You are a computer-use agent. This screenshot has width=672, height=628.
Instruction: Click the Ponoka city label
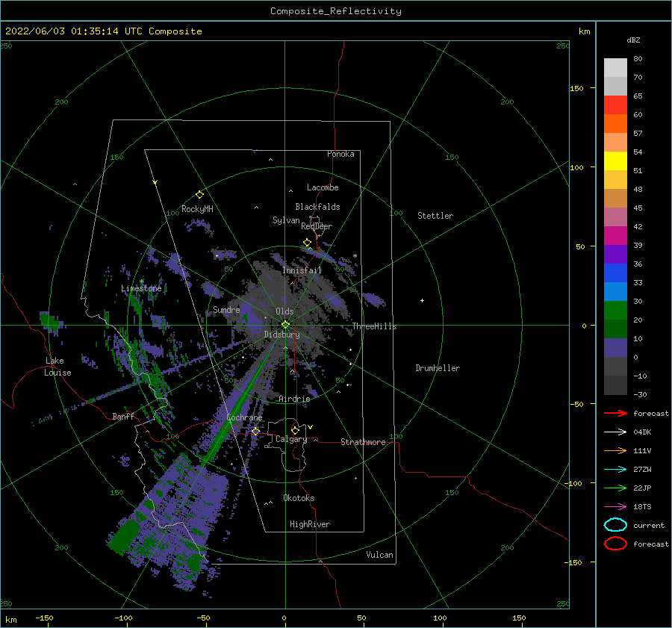[340, 154]
